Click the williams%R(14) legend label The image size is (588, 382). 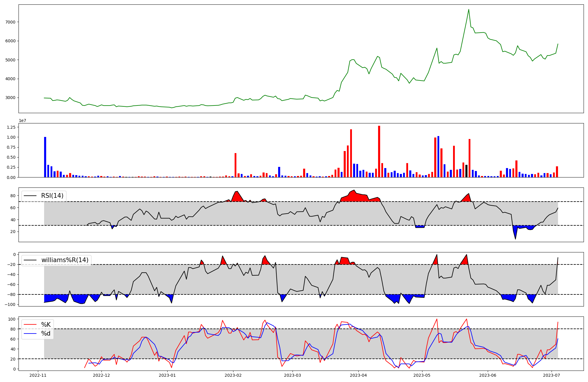[x=65, y=260]
